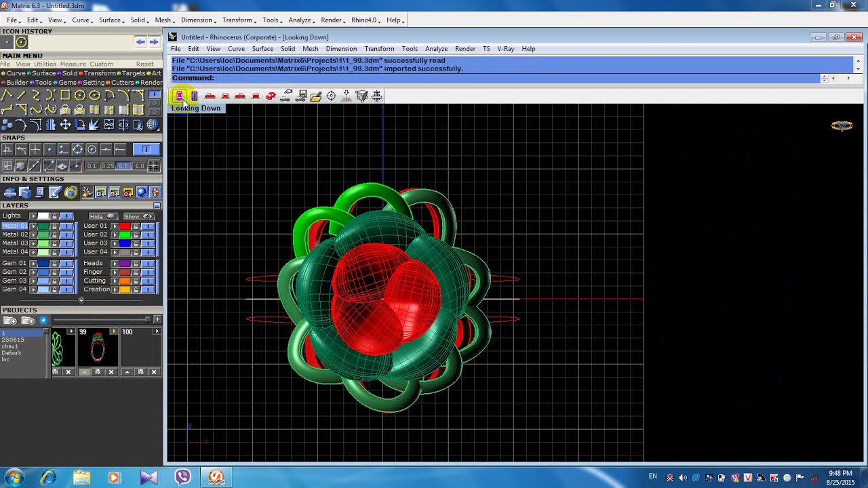
Task: Toggle lock on Cutting layer
Action: (x=136, y=281)
